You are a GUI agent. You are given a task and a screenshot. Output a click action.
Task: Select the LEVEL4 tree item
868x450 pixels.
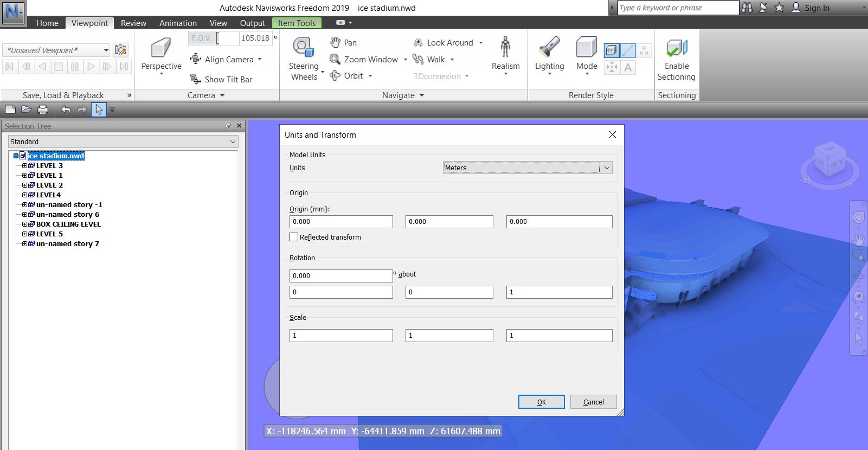click(x=48, y=195)
